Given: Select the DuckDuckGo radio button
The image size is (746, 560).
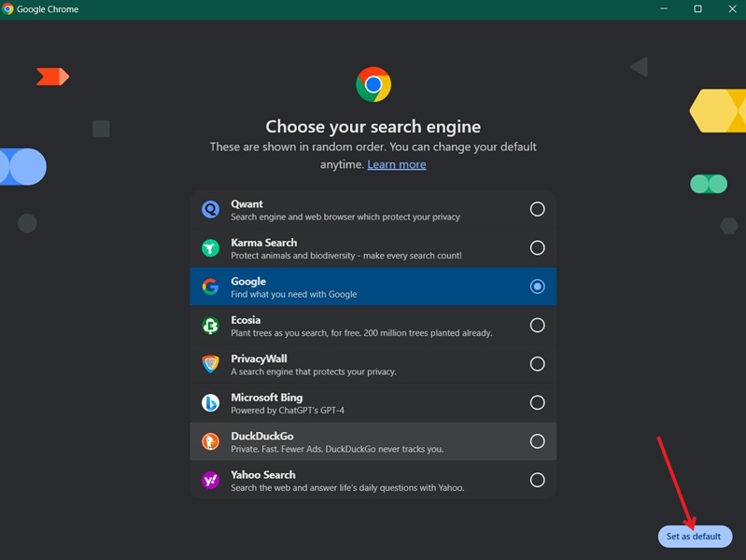Looking at the screenshot, I should pyautogui.click(x=537, y=441).
